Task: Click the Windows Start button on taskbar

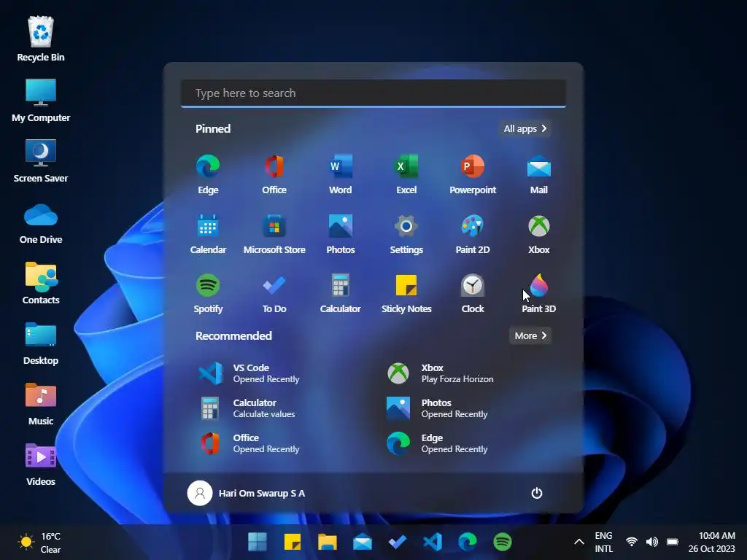Action: pos(258,542)
